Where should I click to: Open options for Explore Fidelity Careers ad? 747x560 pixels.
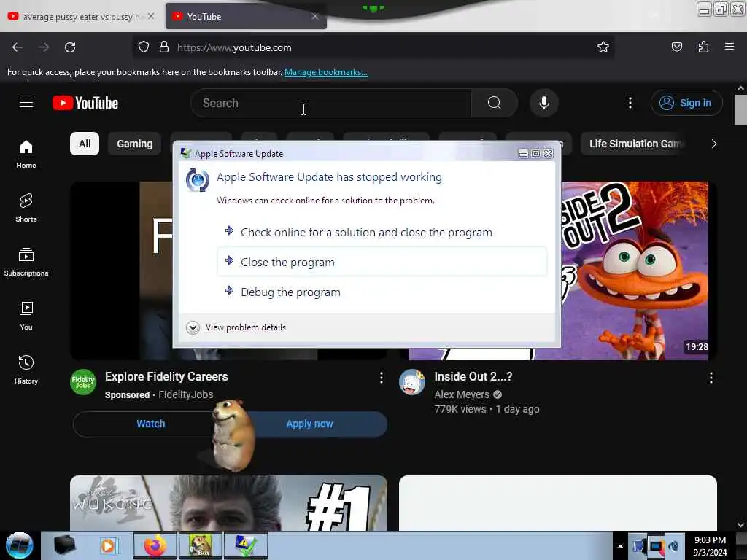click(x=381, y=378)
